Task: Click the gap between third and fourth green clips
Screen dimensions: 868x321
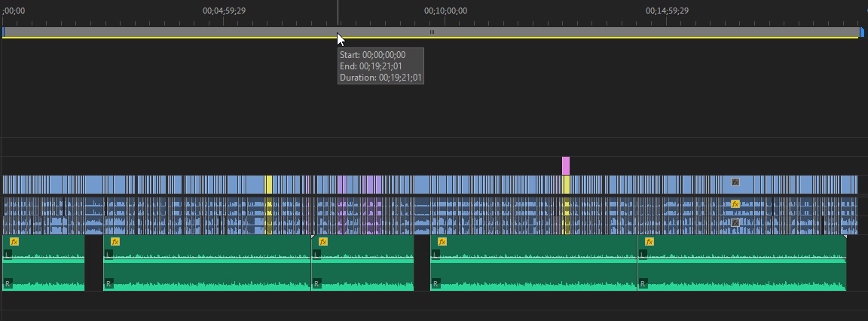Action: click(x=422, y=263)
